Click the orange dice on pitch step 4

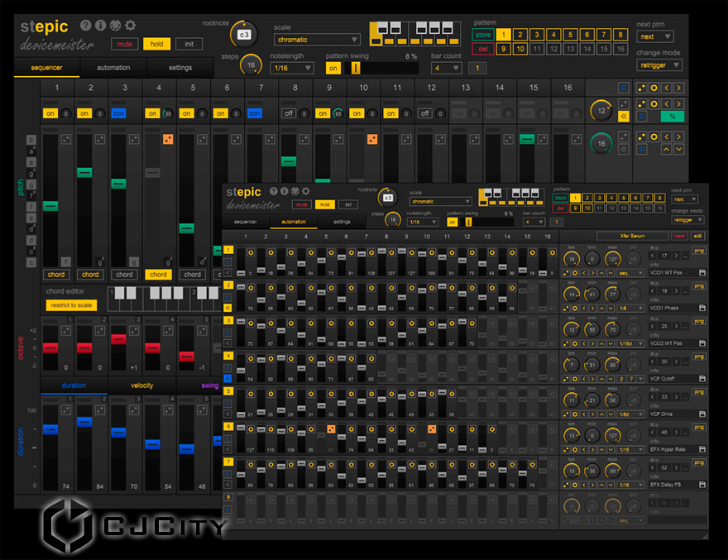click(168, 139)
